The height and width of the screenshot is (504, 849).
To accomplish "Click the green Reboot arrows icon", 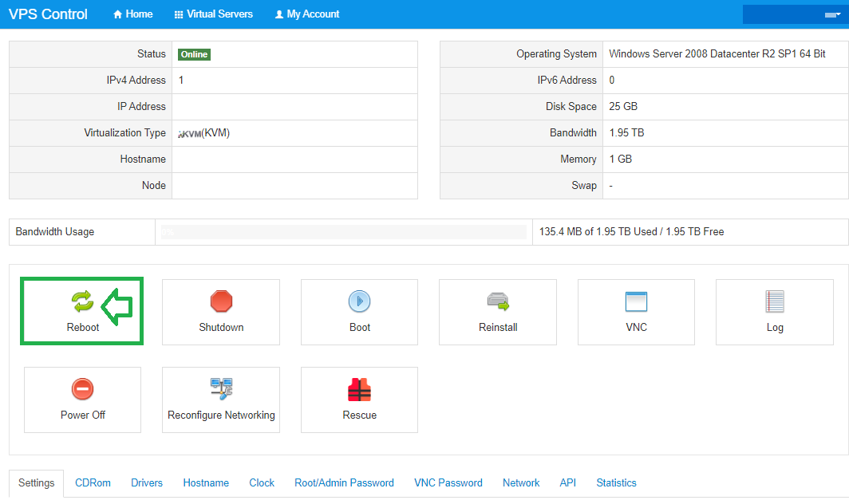I will tap(82, 301).
